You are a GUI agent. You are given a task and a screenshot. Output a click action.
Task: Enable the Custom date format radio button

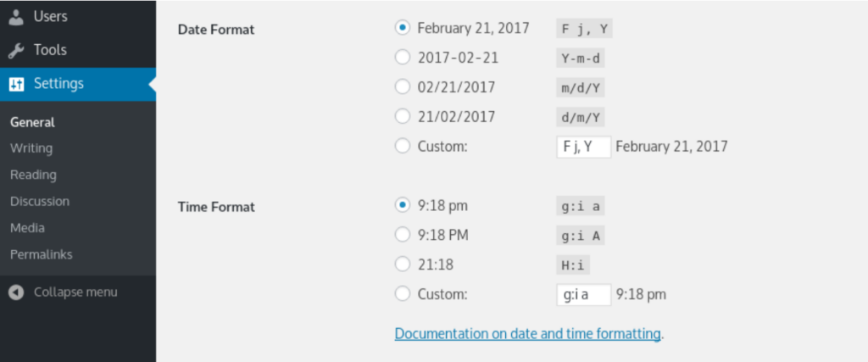(x=403, y=146)
